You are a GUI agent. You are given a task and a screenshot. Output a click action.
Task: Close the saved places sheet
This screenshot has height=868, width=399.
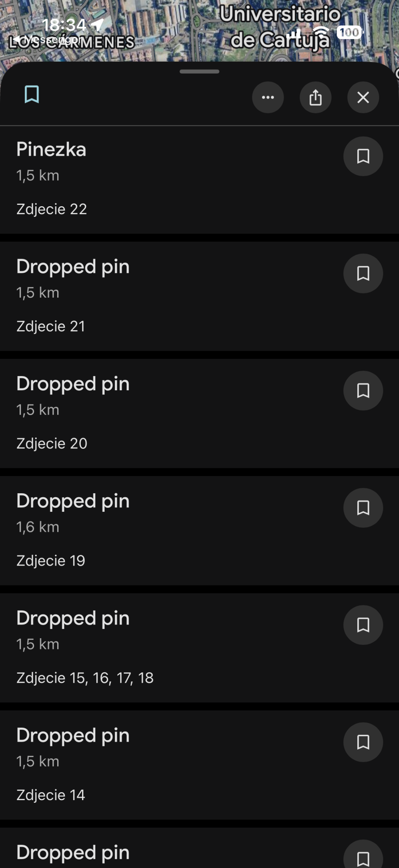[x=363, y=97]
